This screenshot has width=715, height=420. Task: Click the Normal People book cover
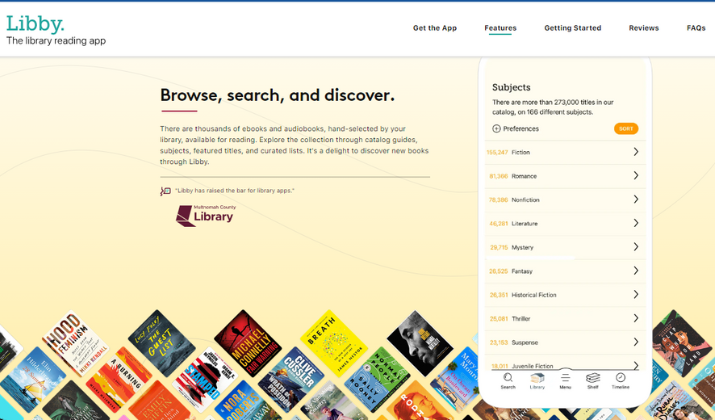point(377,380)
